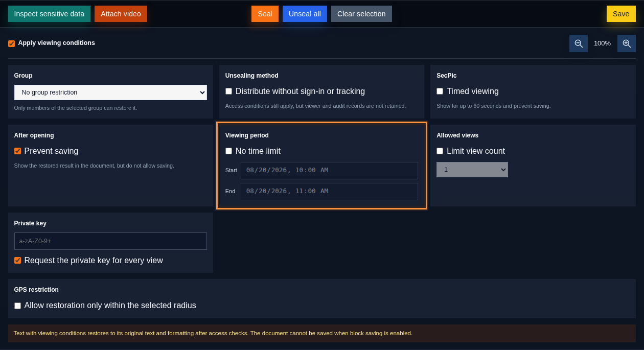Click the Clear selection button

tap(361, 14)
